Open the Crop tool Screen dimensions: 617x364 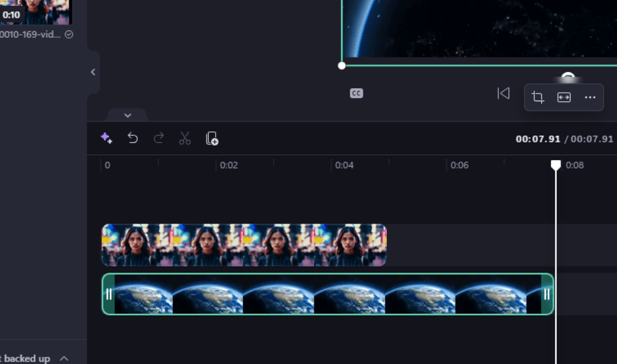[x=538, y=97]
